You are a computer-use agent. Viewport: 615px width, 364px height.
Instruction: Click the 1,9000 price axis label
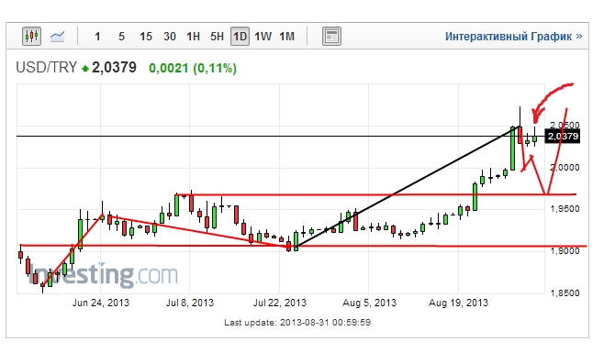pos(565,251)
